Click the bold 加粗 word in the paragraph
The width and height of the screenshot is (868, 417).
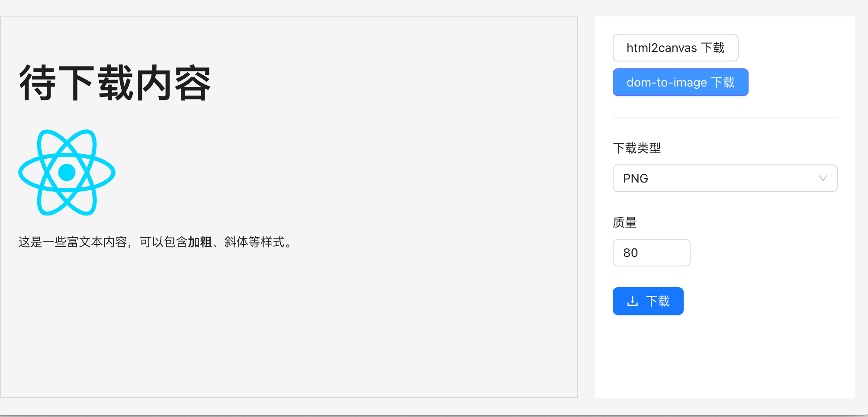(x=199, y=242)
